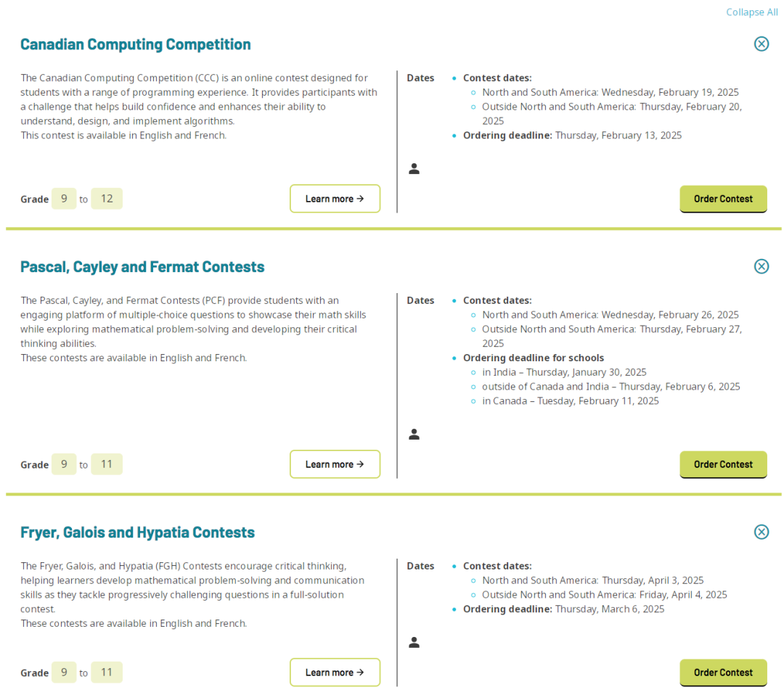Viewport: 784px width, 695px height.
Task: Click the Fryer, Galois and Hypatia Contests heading
Action: pos(137,532)
